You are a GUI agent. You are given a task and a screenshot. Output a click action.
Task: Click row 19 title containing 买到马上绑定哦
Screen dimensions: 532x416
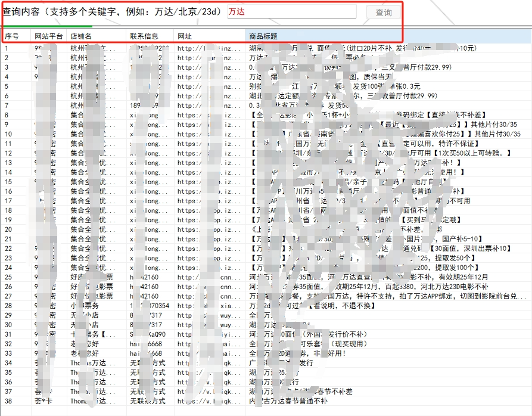pyautogui.click(x=355, y=220)
